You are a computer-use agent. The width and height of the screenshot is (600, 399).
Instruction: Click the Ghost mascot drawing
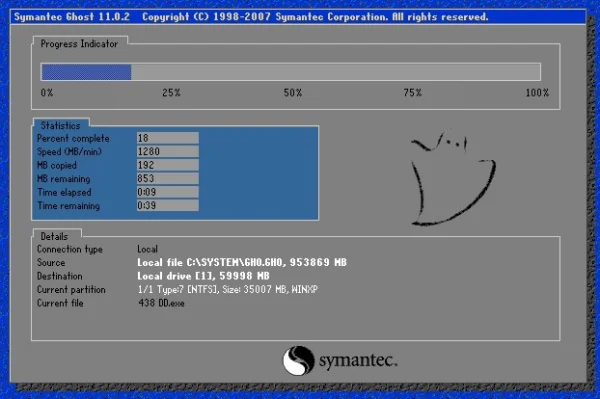[453, 178]
